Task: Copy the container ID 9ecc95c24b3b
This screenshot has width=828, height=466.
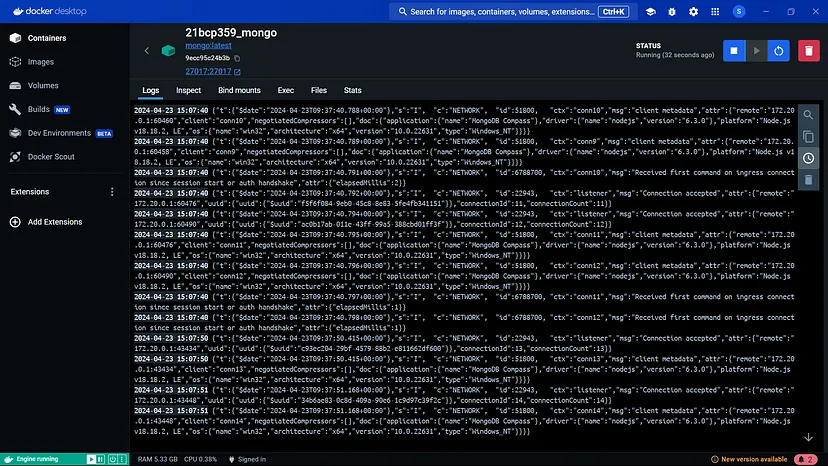Action: (237, 58)
